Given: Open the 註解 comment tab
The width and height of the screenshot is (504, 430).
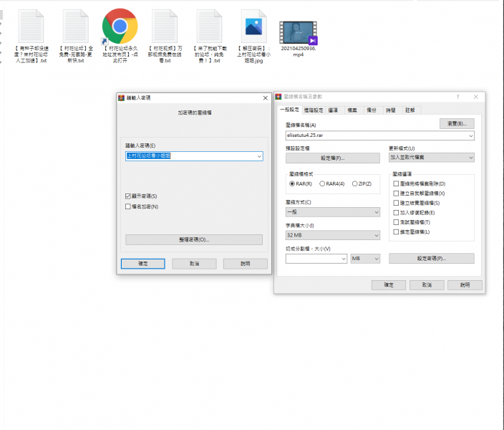Looking at the screenshot, I should [x=409, y=110].
